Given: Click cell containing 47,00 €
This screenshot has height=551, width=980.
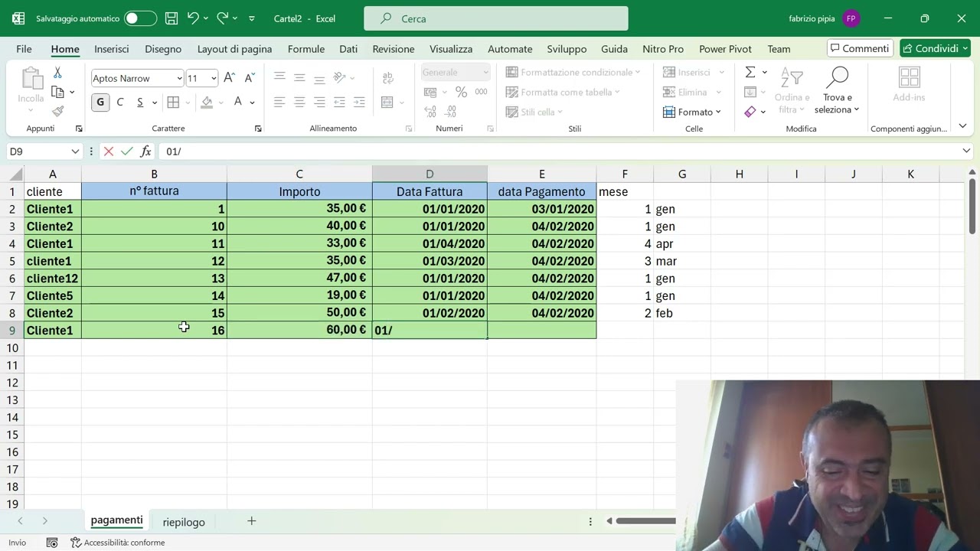Looking at the screenshot, I should point(299,278).
